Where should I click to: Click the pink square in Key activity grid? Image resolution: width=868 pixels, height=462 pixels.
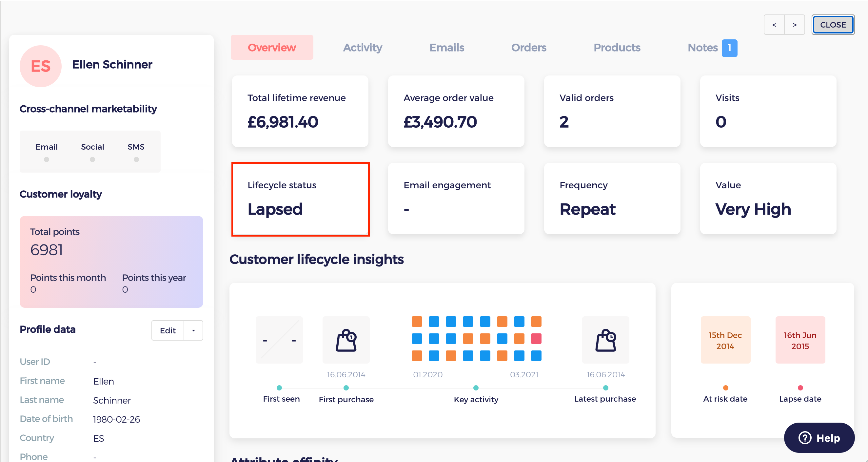pos(536,338)
